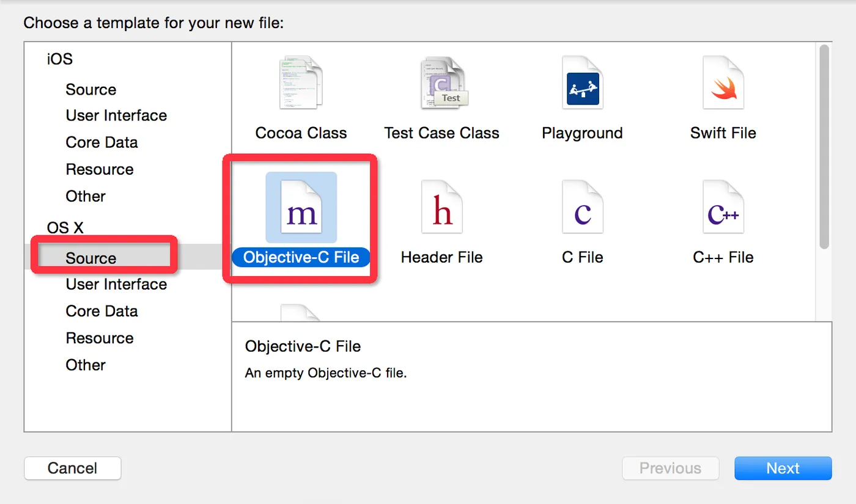Image resolution: width=856 pixels, height=504 pixels.
Task: Choose the Test Case Class icon
Action: click(x=442, y=84)
